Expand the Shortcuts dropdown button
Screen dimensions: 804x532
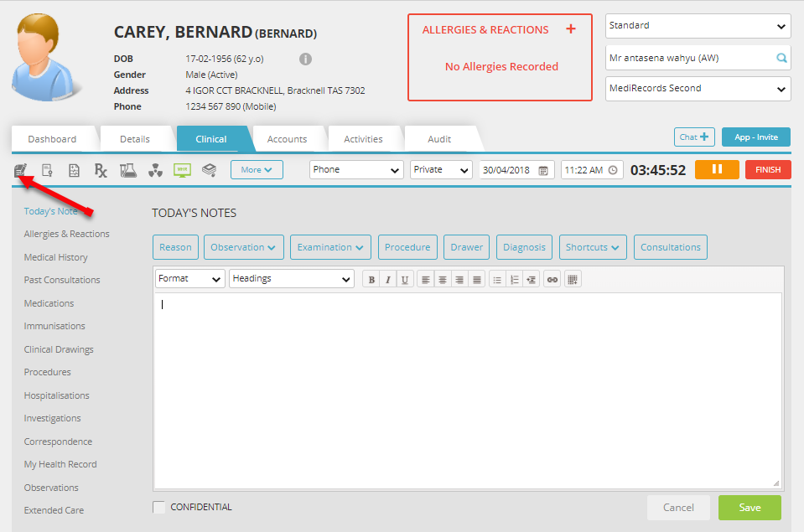(x=592, y=247)
